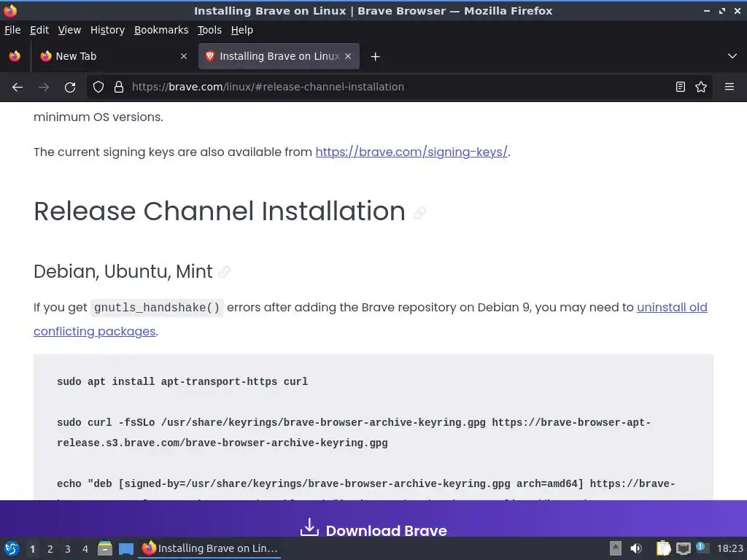Click the sudo apt install apt-transport-https curl line
747x560 pixels.
[182, 382]
